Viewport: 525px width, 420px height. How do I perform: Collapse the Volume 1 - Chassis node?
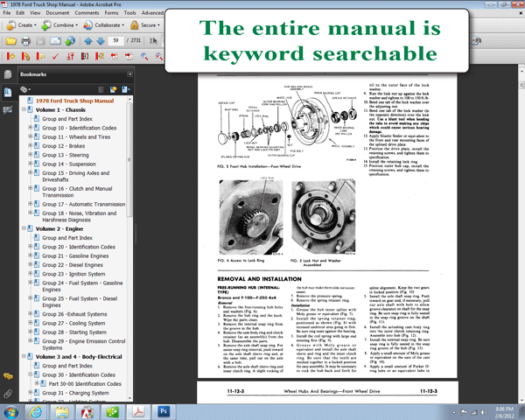point(24,109)
